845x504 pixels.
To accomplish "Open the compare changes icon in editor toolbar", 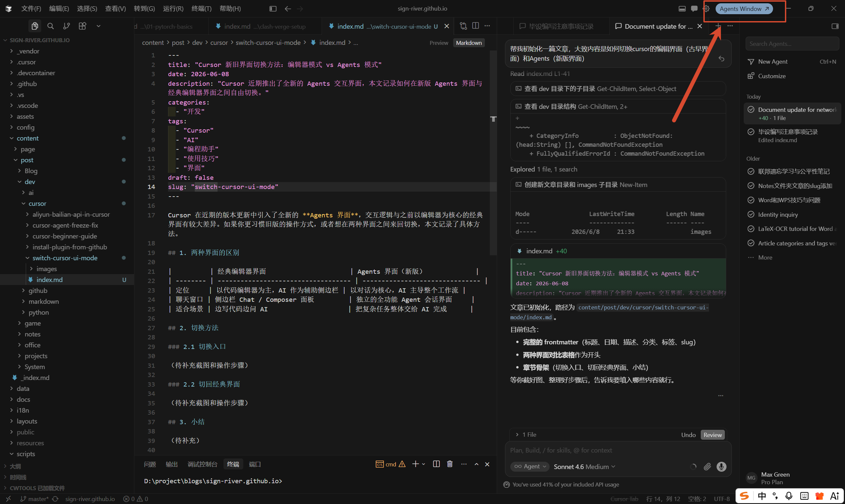I will point(463,26).
